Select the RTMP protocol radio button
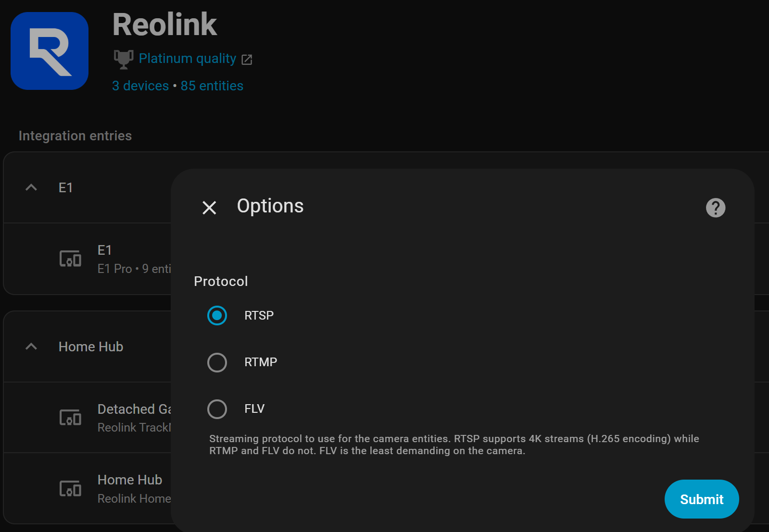 click(x=217, y=362)
